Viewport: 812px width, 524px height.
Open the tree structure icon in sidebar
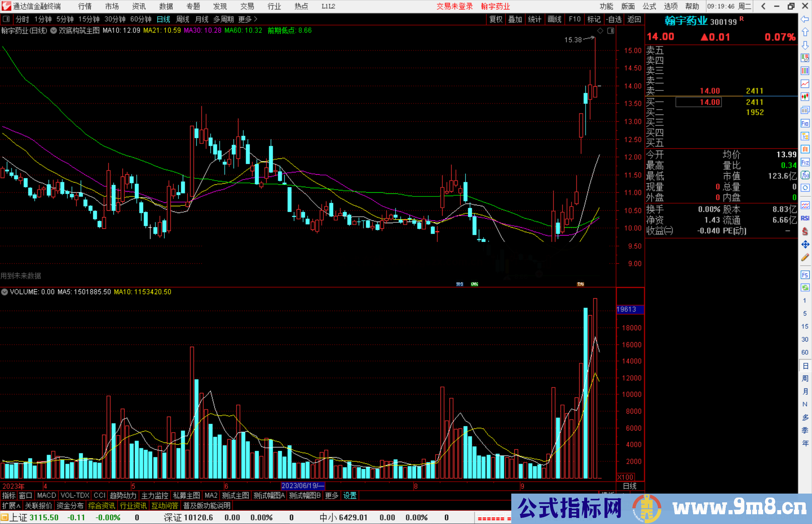[805, 136]
